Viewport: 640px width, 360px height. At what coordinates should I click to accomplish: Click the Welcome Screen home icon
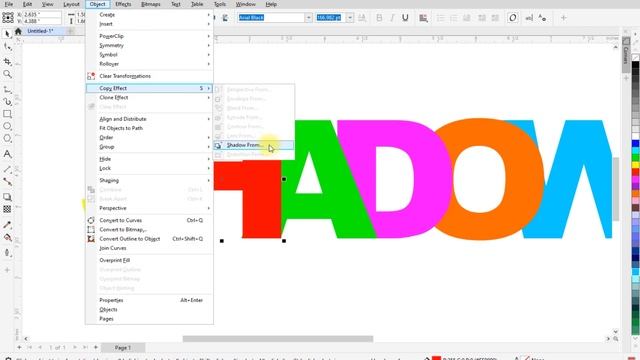[18, 31]
